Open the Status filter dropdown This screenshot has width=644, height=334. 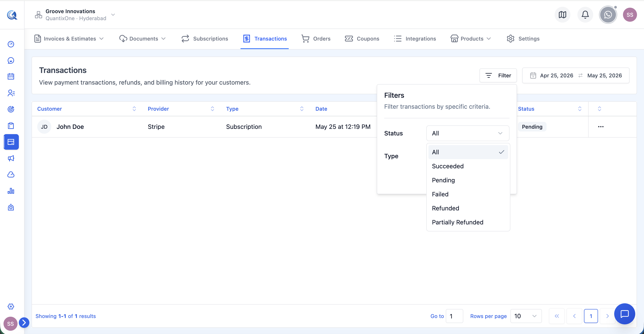467,133
